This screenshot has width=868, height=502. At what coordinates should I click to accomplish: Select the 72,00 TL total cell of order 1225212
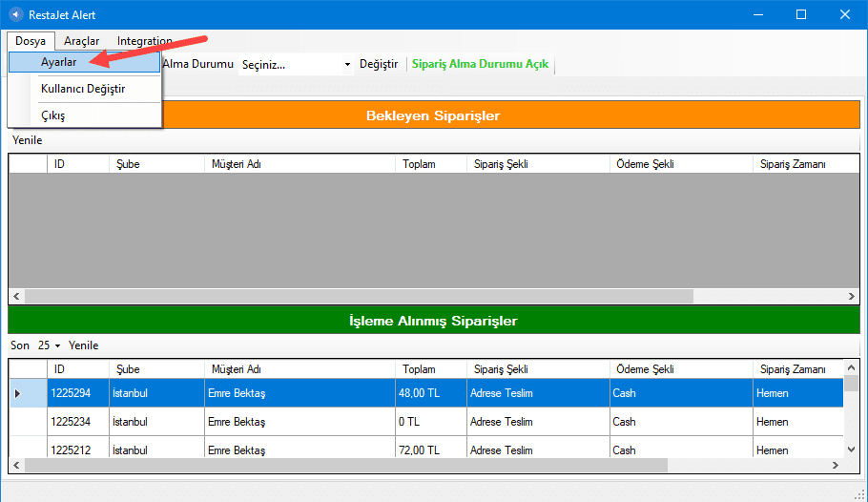pyautogui.click(x=430, y=450)
